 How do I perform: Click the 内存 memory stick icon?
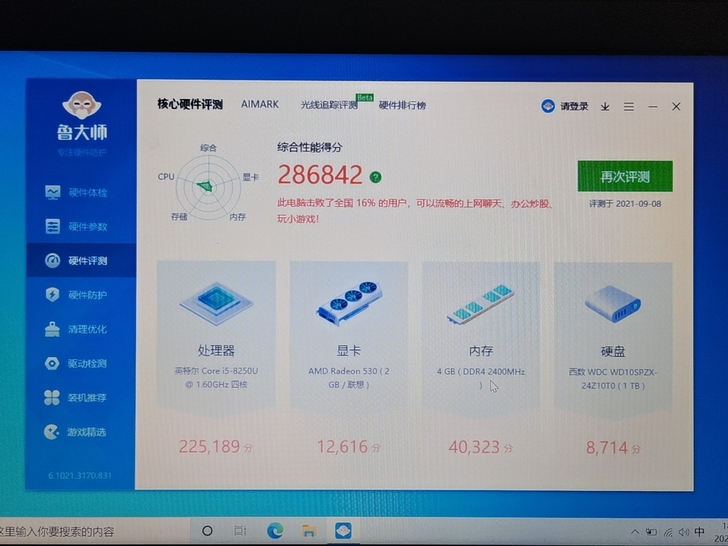click(x=481, y=304)
